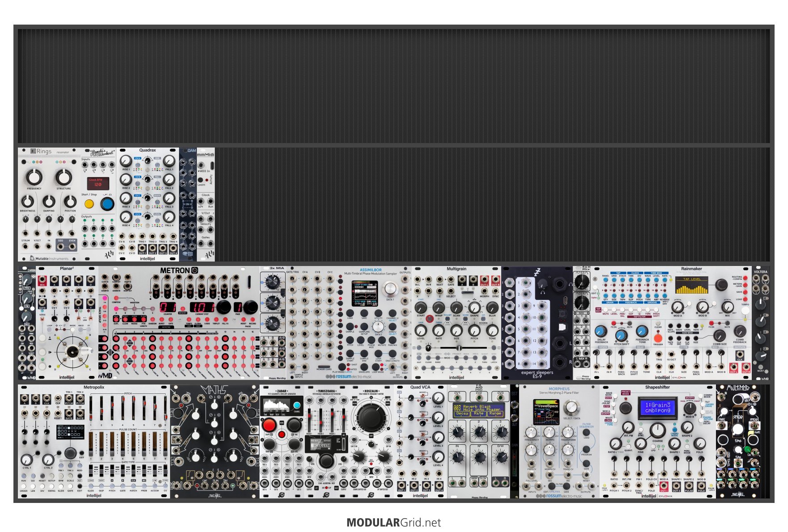Click the Shapeshifter LCD showing 1:Grain3
The width and height of the screenshot is (788, 532).
(658, 407)
